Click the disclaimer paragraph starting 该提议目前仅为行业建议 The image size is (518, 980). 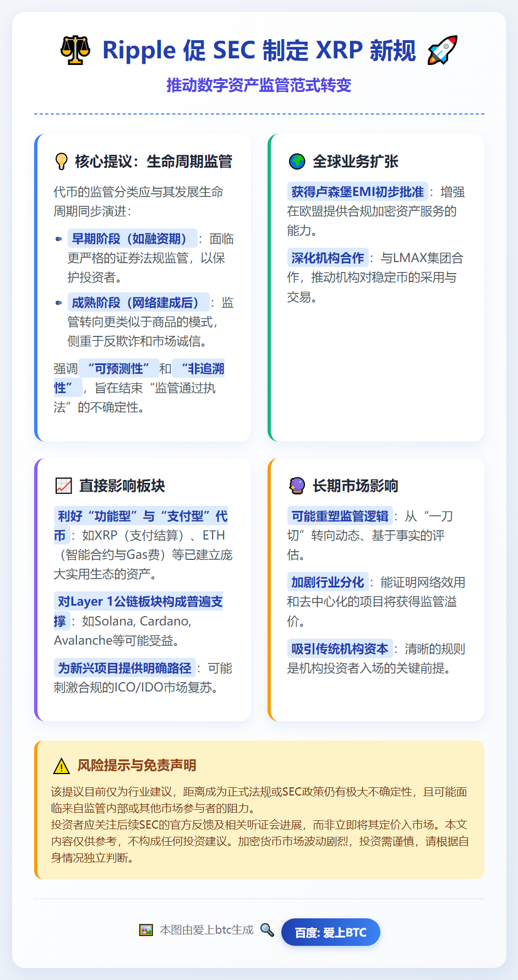pos(259,800)
